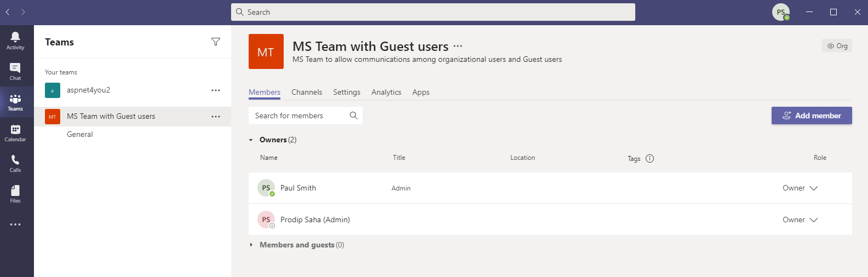The image size is (868, 277).
Task: Click the Add member button
Action: coord(811,116)
